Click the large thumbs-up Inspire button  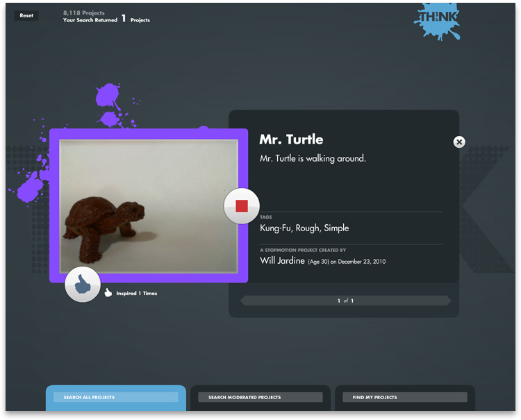point(83,284)
